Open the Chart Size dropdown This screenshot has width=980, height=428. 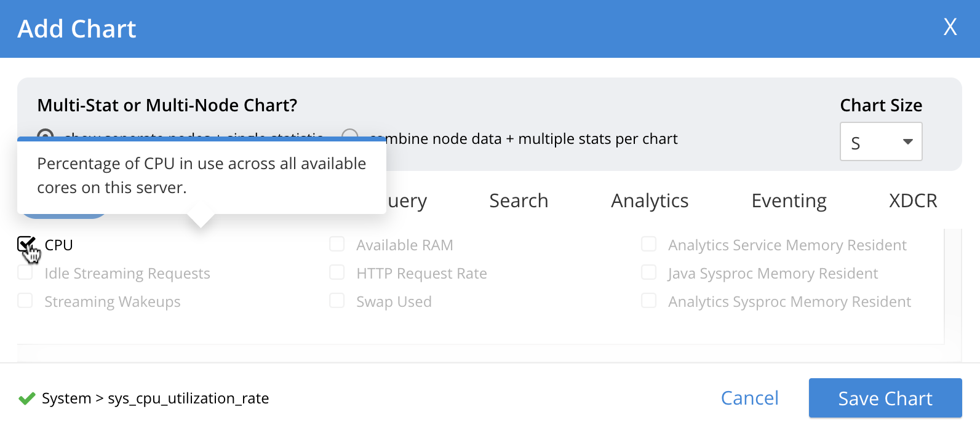pos(880,142)
